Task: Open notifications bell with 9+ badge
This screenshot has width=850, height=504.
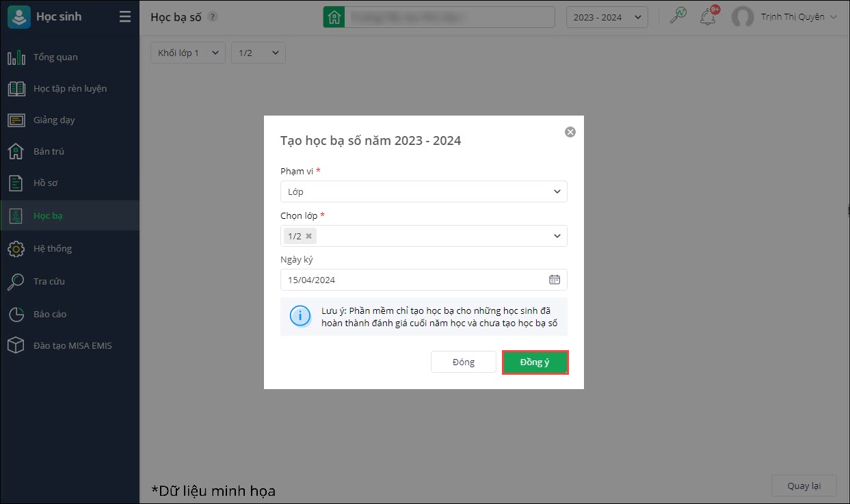Action: tap(708, 16)
